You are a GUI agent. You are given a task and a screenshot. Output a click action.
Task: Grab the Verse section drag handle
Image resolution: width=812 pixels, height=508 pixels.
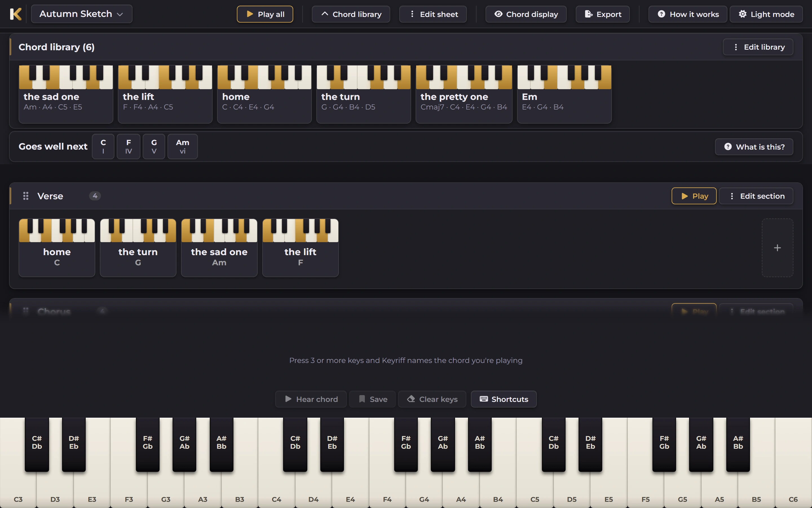click(x=25, y=196)
